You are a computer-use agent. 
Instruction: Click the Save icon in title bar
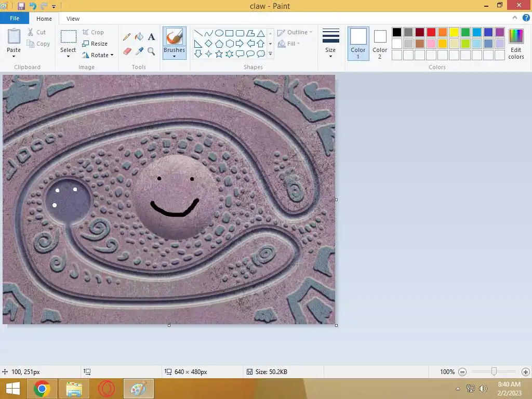21,6
